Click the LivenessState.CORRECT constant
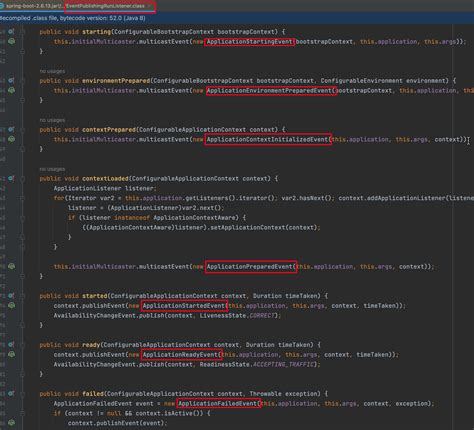474x430 pixels. tap(238, 315)
